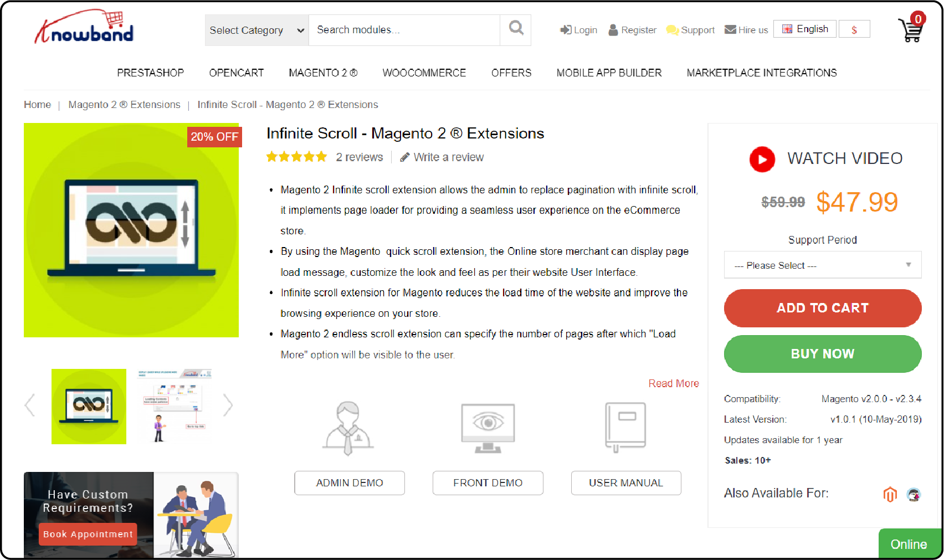This screenshot has height=560, width=944.
Task: Select the second feature-diagram thumbnail
Action: pos(174,407)
